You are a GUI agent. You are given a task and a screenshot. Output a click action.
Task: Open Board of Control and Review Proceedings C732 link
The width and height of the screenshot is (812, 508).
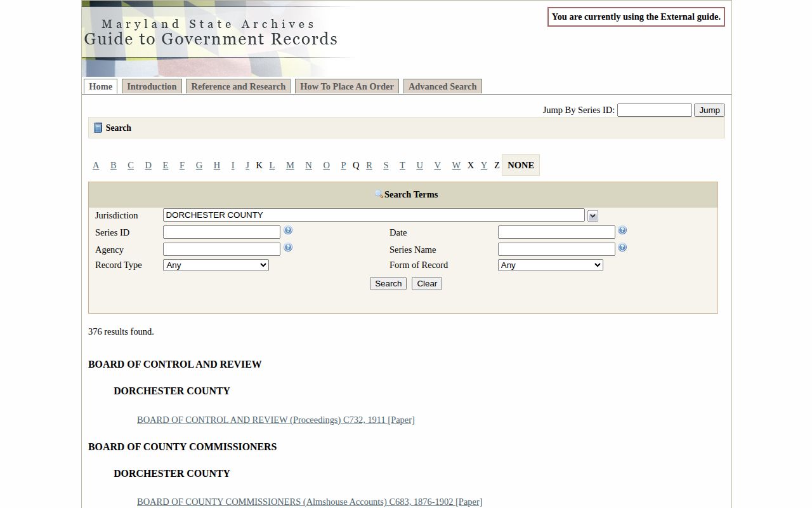click(x=276, y=420)
